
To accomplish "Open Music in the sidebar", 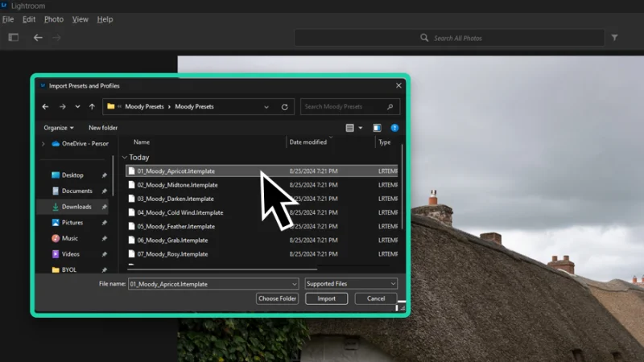I will [x=69, y=238].
